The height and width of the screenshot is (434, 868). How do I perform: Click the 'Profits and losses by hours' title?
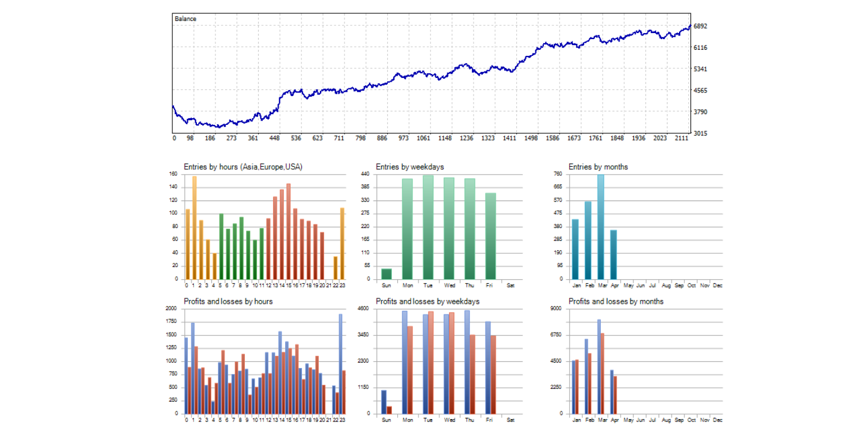[228, 301]
